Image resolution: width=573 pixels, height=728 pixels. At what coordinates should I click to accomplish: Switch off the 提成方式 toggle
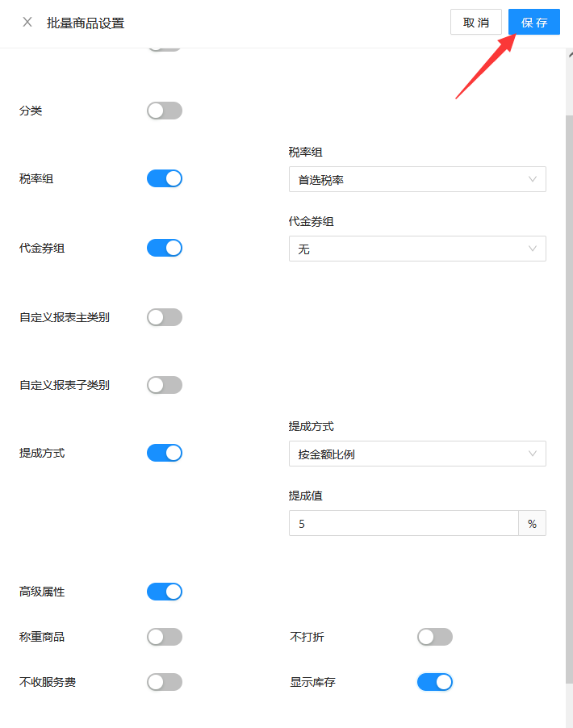pos(165,453)
